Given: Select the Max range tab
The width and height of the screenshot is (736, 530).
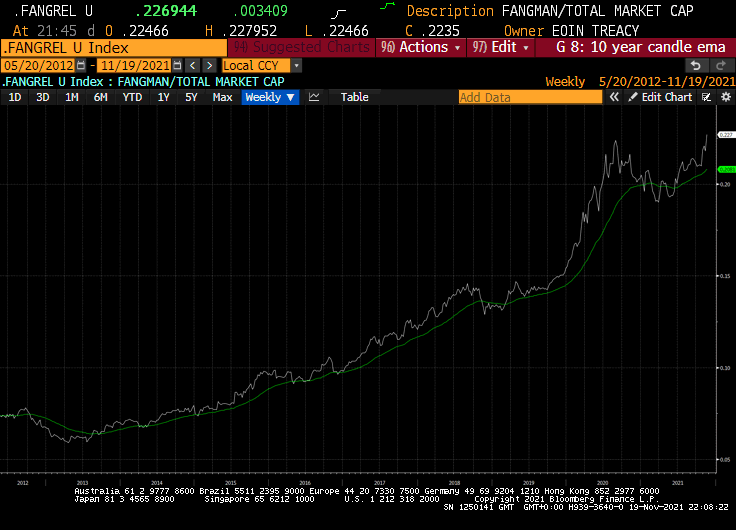Looking at the screenshot, I should coord(222,97).
